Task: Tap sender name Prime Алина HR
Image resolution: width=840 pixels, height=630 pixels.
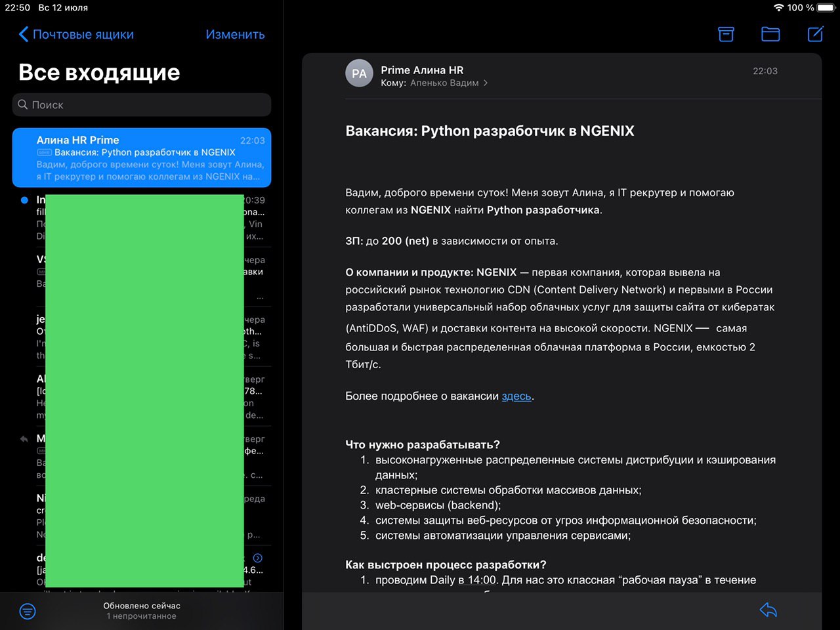Action: click(x=422, y=70)
